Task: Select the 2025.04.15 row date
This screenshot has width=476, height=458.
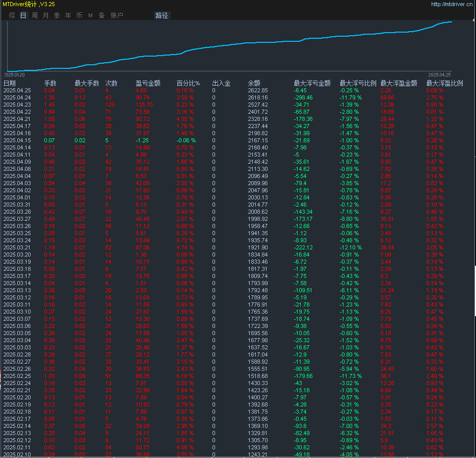Action: click(x=17, y=140)
